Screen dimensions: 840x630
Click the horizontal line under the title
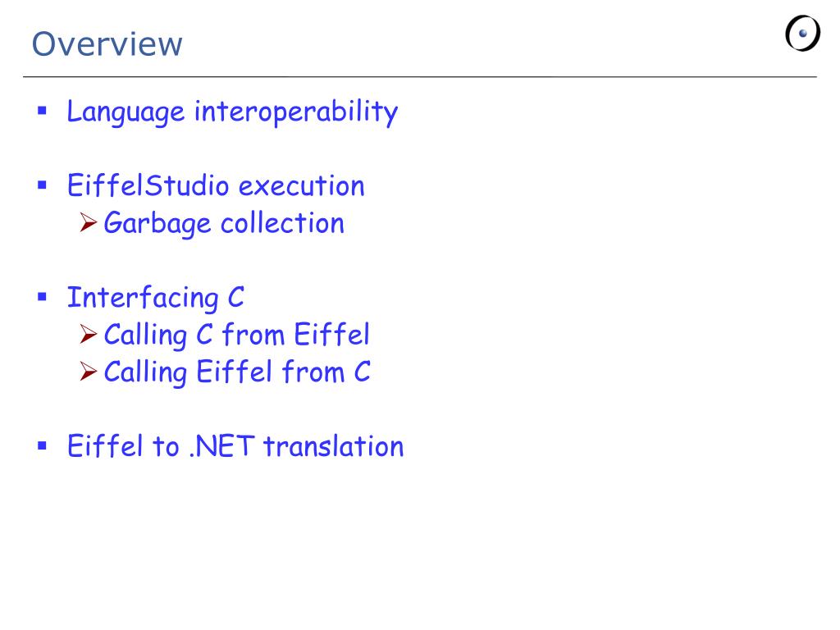click(x=420, y=77)
